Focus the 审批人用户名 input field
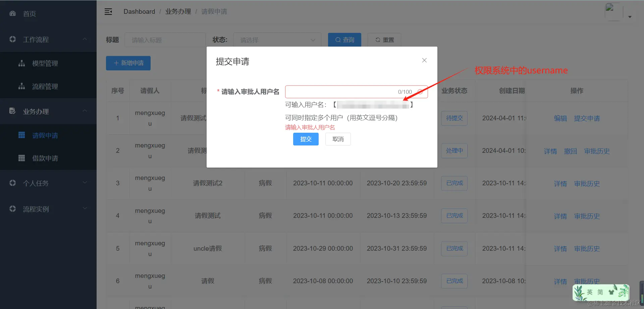The image size is (644, 309). pyautogui.click(x=356, y=92)
